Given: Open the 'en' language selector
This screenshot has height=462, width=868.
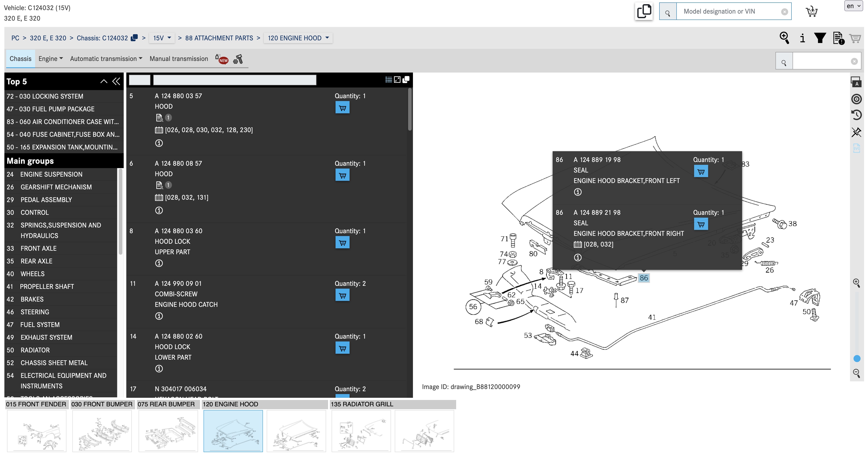Looking at the screenshot, I should click(x=854, y=6).
